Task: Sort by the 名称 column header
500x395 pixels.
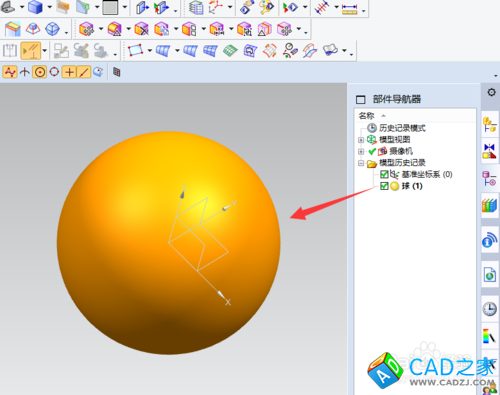Action: point(366,116)
